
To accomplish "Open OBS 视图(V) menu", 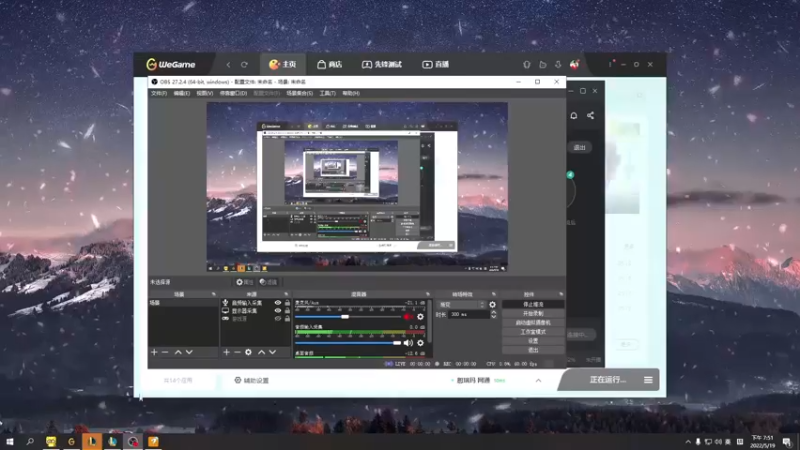I will (x=205, y=93).
